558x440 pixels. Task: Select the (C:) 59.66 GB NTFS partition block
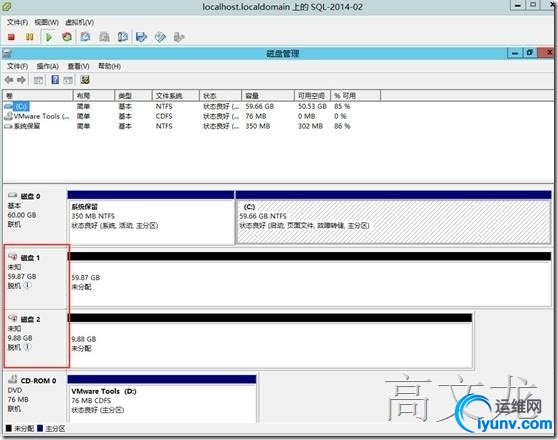(x=393, y=218)
